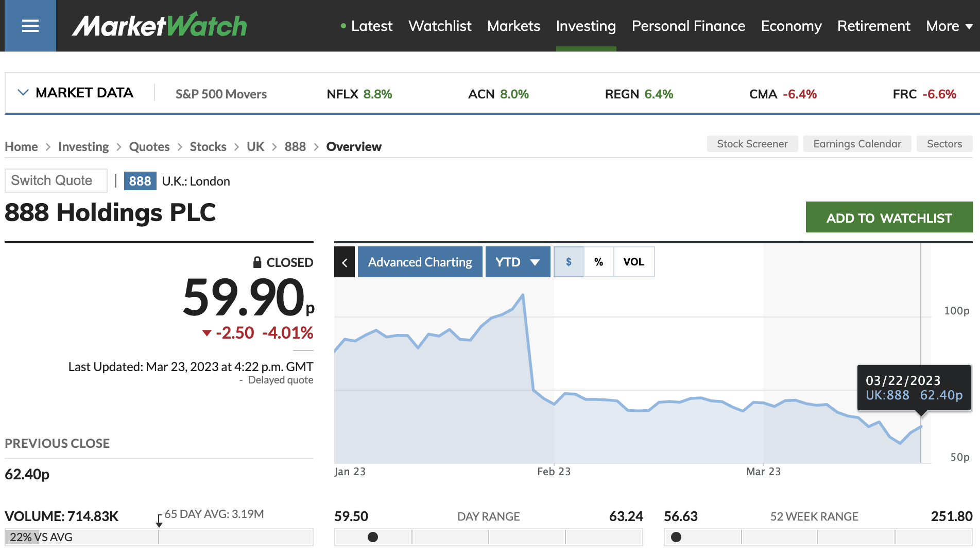Screen dimensions: 980x552
Task: Click the day range high 63.24
Action: [x=626, y=516]
